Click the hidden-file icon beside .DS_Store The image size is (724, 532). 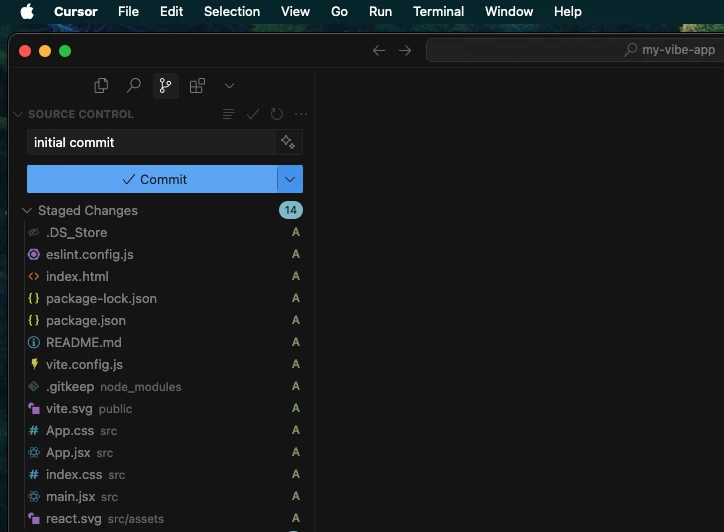[34, 232]
